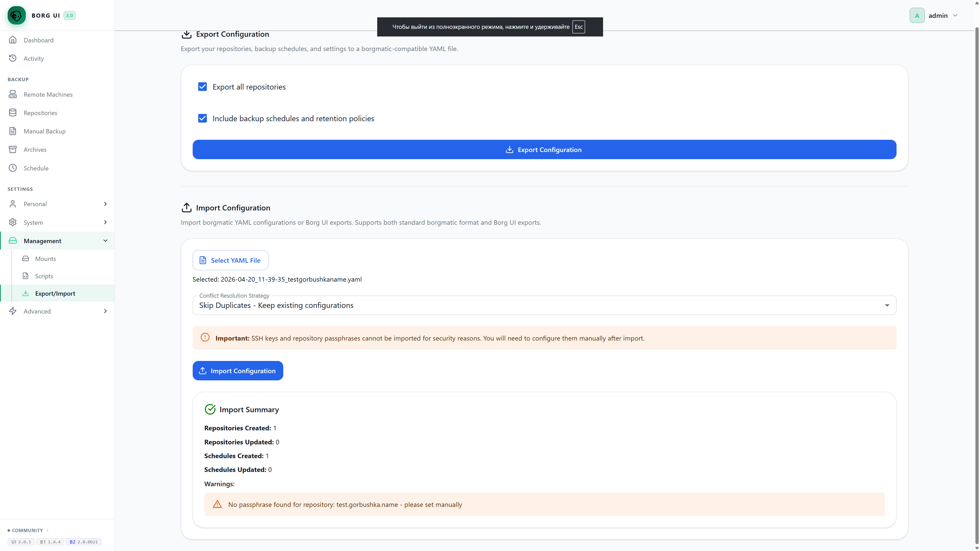
Task: Click the Mounts drive icon
Action: click(x=26, y=259)
